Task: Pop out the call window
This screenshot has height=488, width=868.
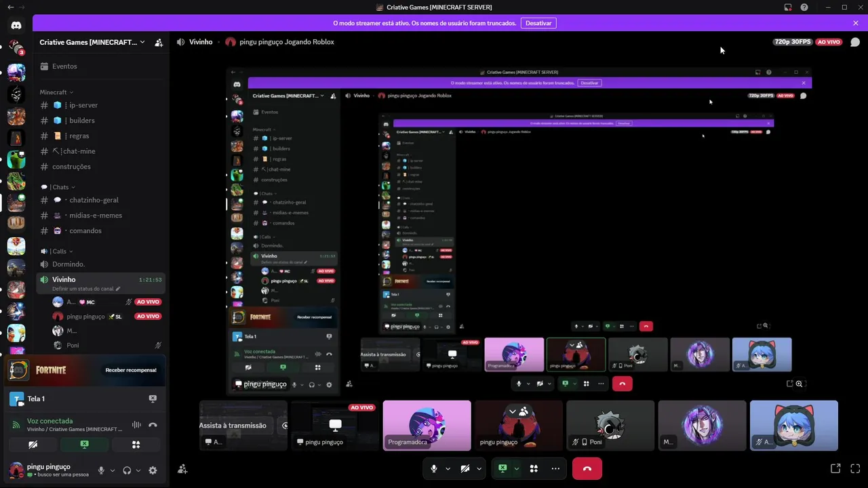Action: [835, 468]
